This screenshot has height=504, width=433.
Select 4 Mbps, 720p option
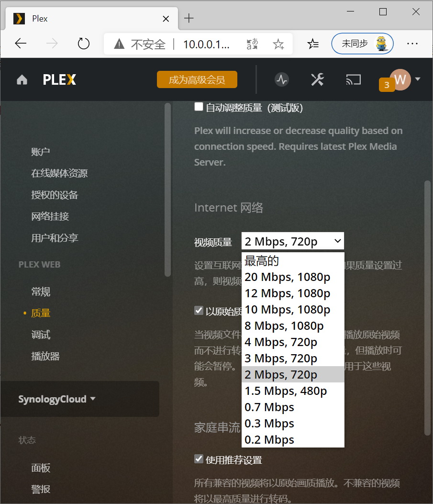tap(293, 342)
